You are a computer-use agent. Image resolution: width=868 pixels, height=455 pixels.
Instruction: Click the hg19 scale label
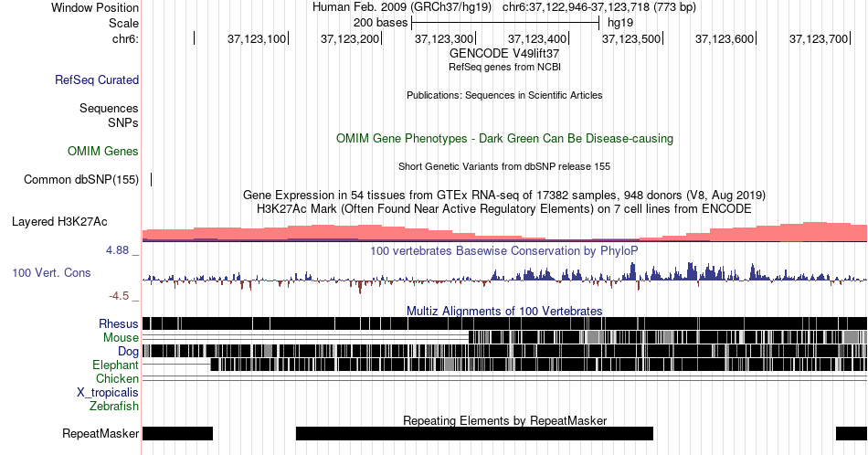pyautogui.click(x=620, y=23)
